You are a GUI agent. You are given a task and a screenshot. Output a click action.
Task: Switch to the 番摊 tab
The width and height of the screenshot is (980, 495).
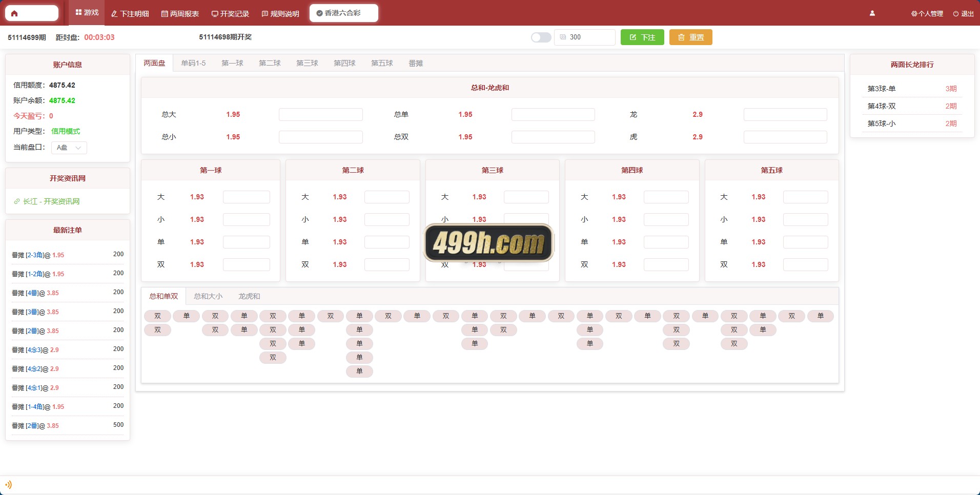pos(416,63)
